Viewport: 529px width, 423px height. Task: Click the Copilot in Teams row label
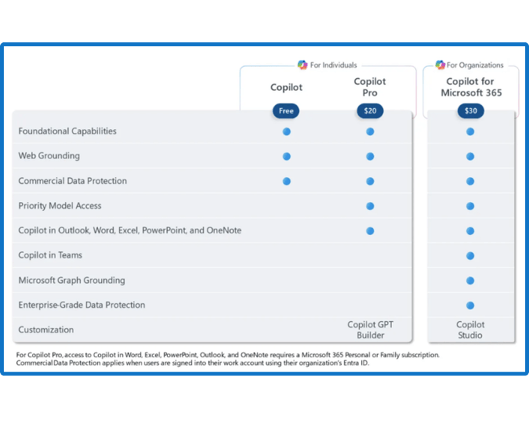(x=50, y=255)
